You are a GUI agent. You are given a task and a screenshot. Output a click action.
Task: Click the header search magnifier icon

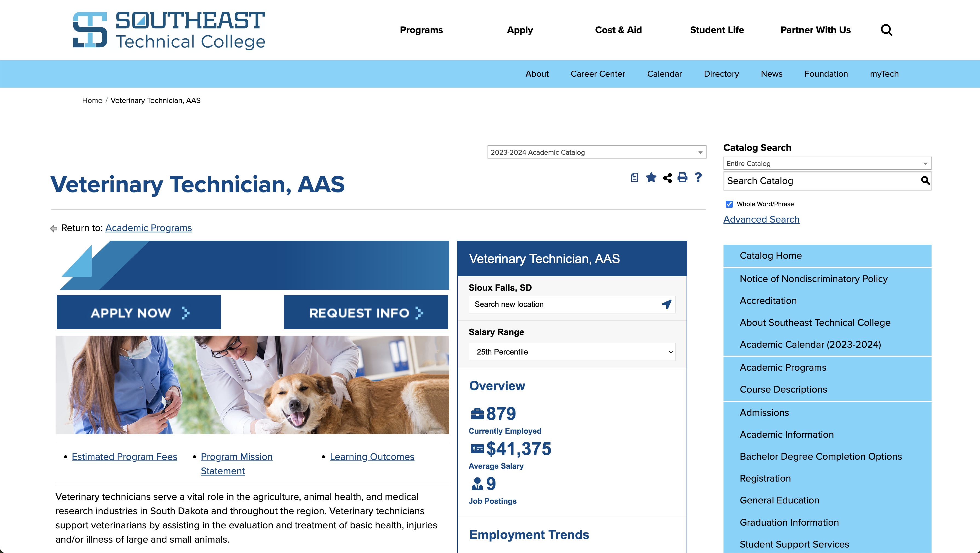[886, 30]
